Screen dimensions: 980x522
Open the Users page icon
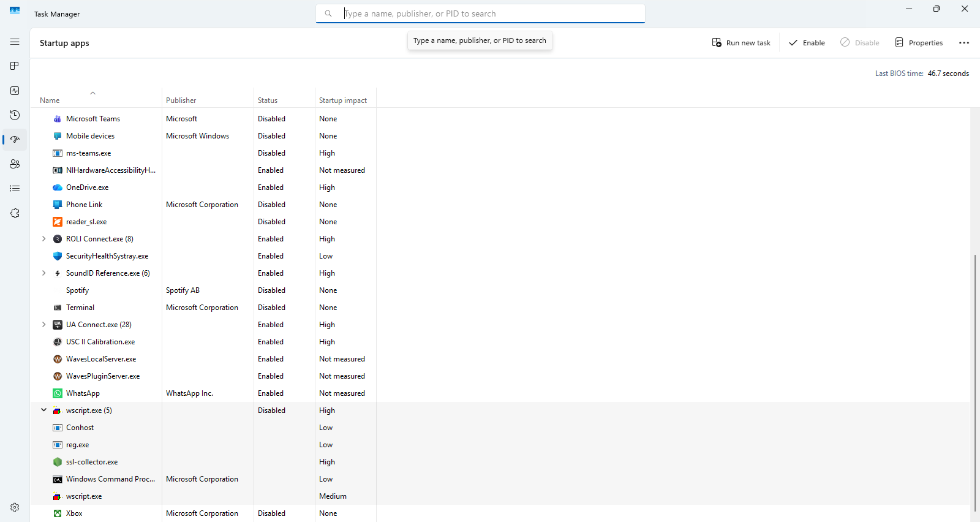coord(15,164)
